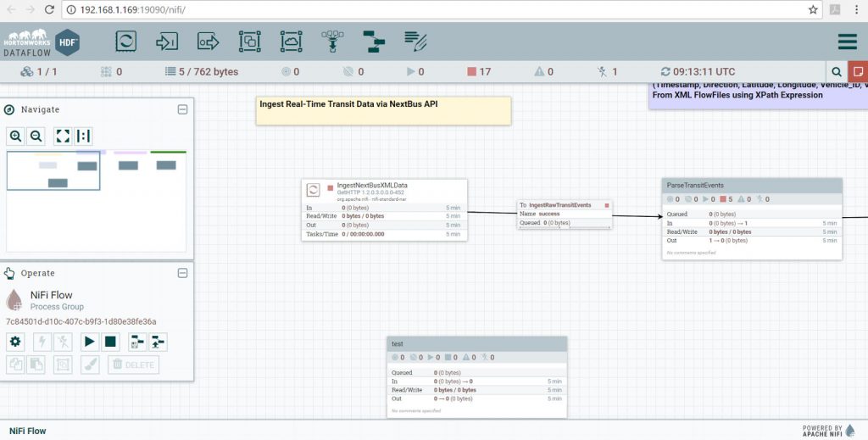This screenshot has height=440, width=868.
Task: Select the Input Port toolbar icon
Action: (167, 41)
